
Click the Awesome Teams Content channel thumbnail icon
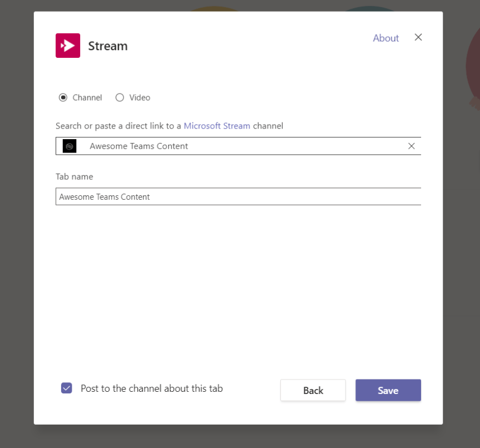click(69, 146)
